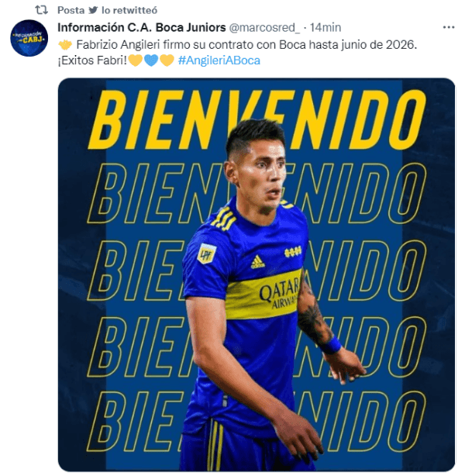Screen dimensions: 465x476
Task: Click the 14min timestamp
Action: tap(325, 28)
